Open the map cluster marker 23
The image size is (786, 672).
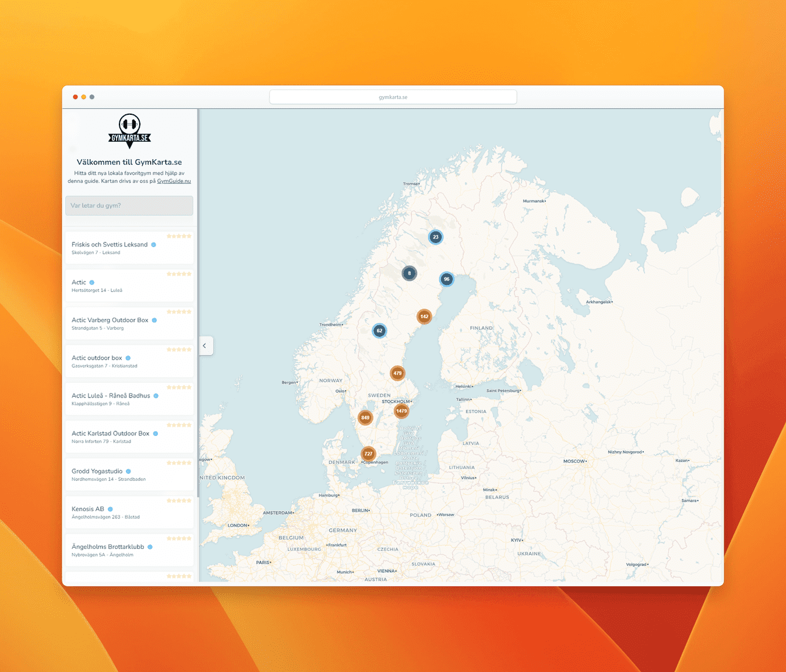pos(435,237)
